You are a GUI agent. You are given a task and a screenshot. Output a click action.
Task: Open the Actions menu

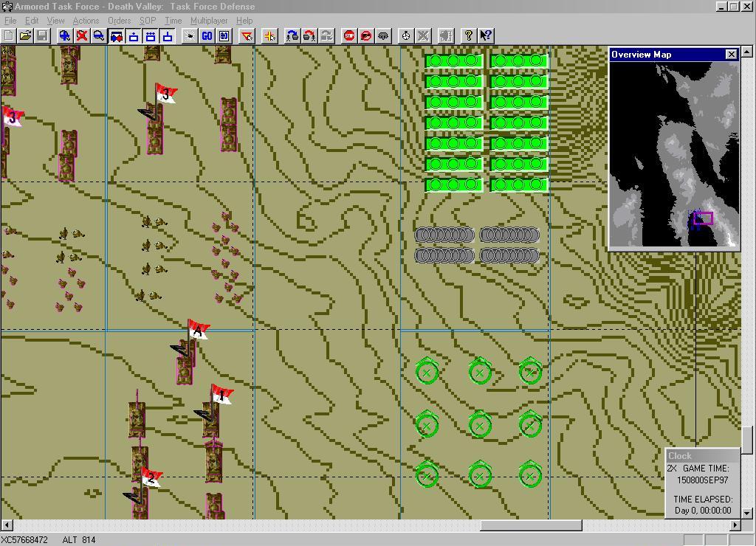86,21
